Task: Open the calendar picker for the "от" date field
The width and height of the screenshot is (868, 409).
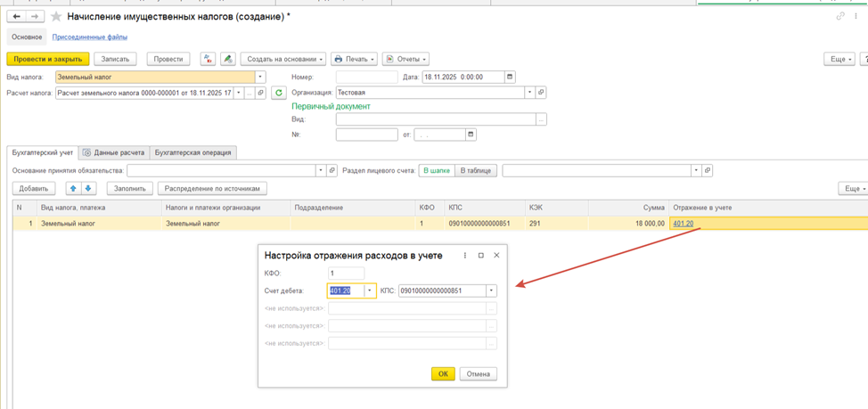Action: pyautogui.click(x=471, y=134)
